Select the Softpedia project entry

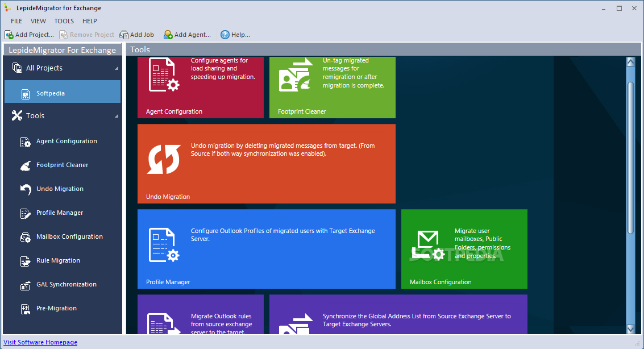point(63,92)
